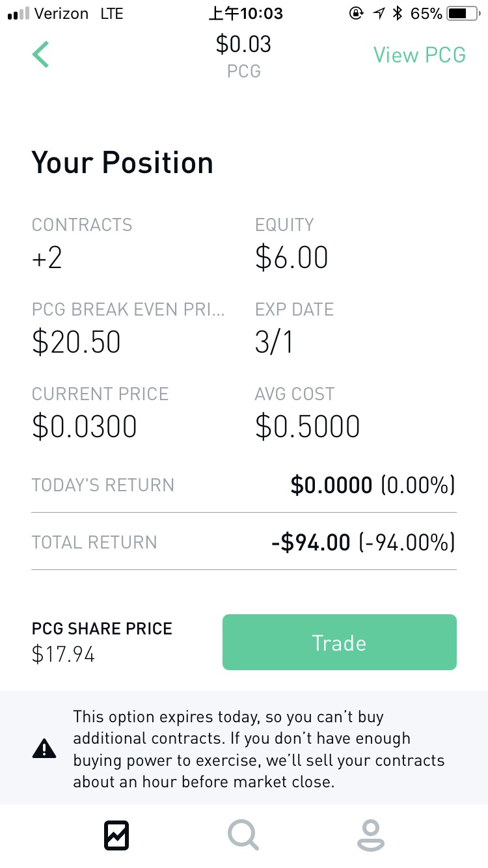Viewport: 488px width, 868px height.
Task: Tap the $0.03 PCG header title
Action: (243, 55)
